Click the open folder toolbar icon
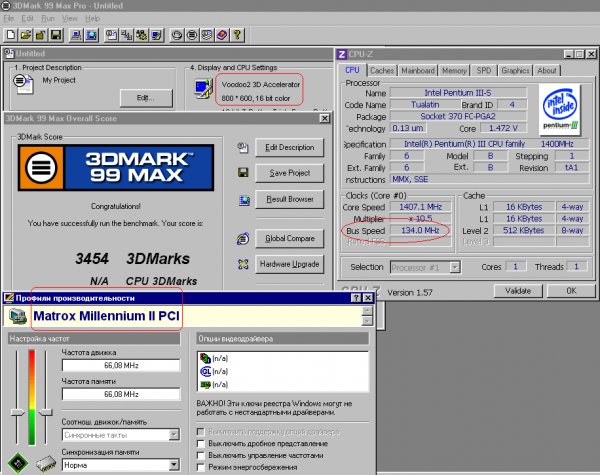 pyautogui.click(x=26, y=35)
